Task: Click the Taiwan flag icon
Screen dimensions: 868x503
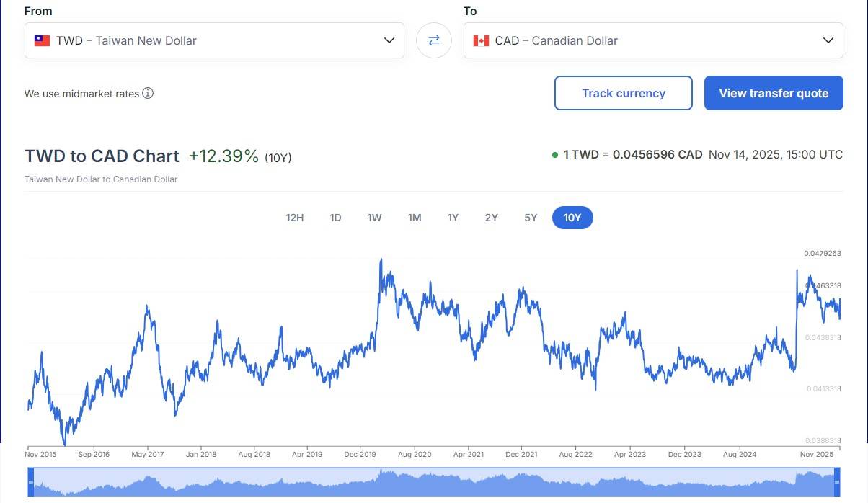Action: click(x=42, y=40)
